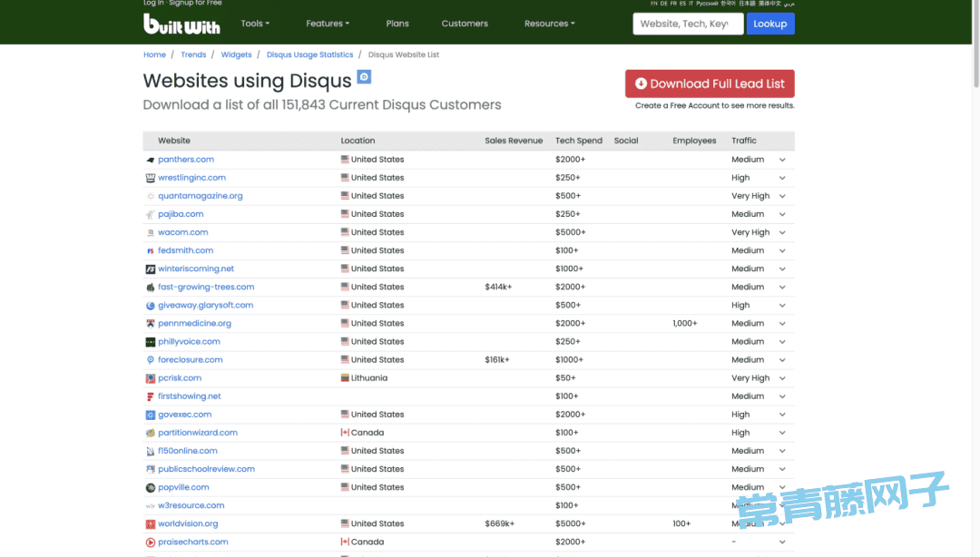Click the Website column header
The height and width of the screenshot is (557, 980).
point(173,141)
